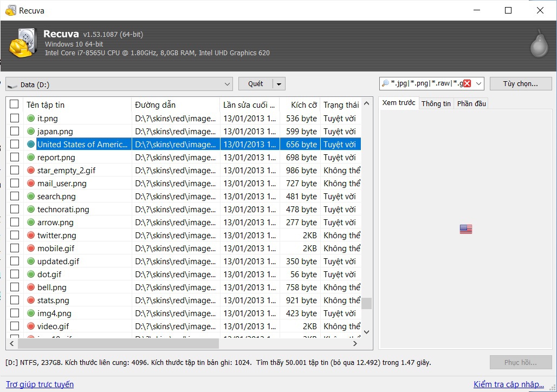Click the green status dot of dot.gif
The image size is (557, 392).
click(x=31, y=275)
